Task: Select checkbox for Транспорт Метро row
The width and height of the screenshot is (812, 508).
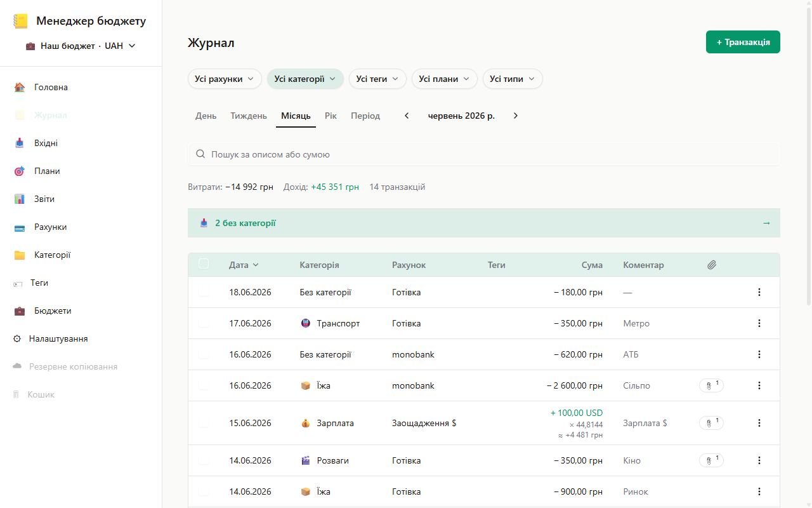Action: pos(204,323)
